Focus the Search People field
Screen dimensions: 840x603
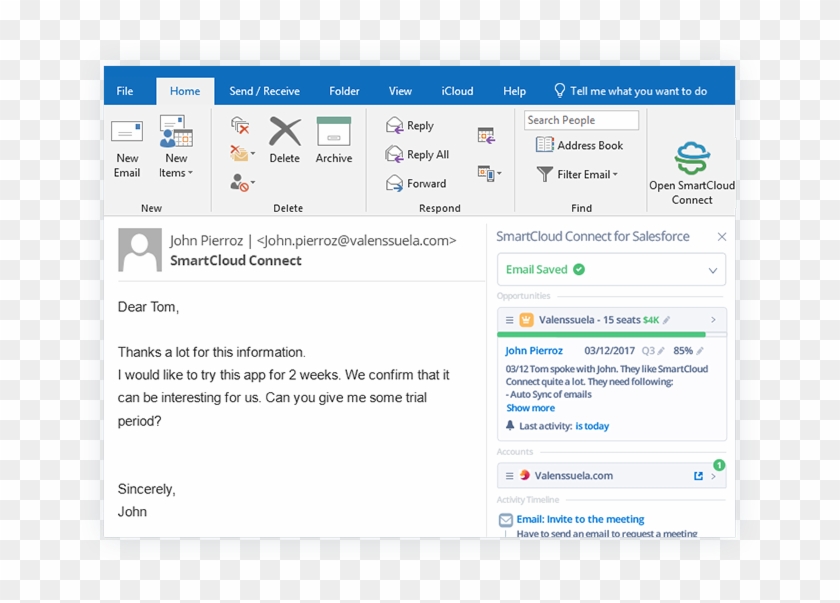click(x=581, y=120)
